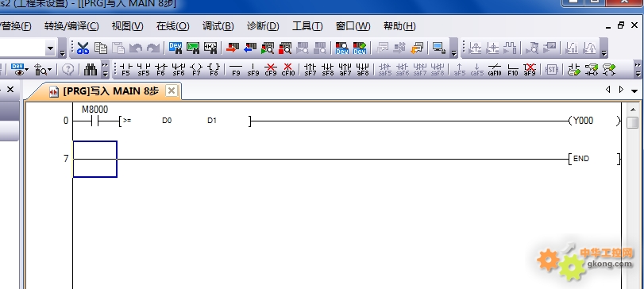The height and width of the screenshot is (289, 644).
Task: Draw a horizontal line with F9
Action: [x=236, y=69]
